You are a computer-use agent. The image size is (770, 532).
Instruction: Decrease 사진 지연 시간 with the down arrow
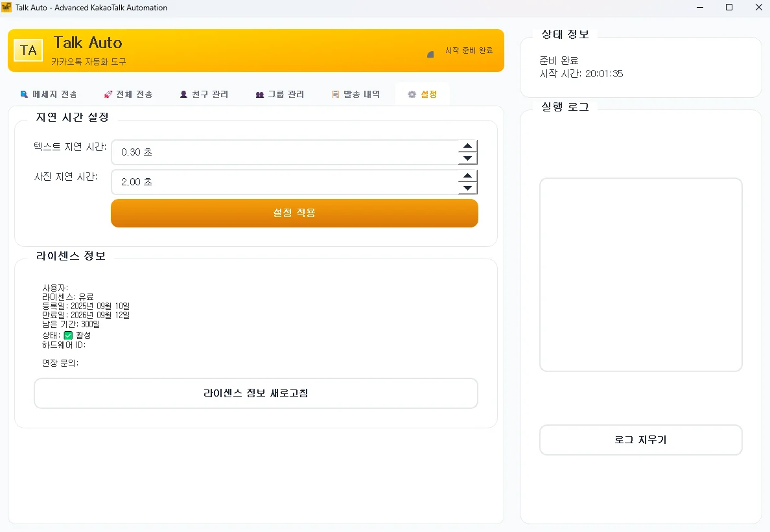click(x=468, y=187)
